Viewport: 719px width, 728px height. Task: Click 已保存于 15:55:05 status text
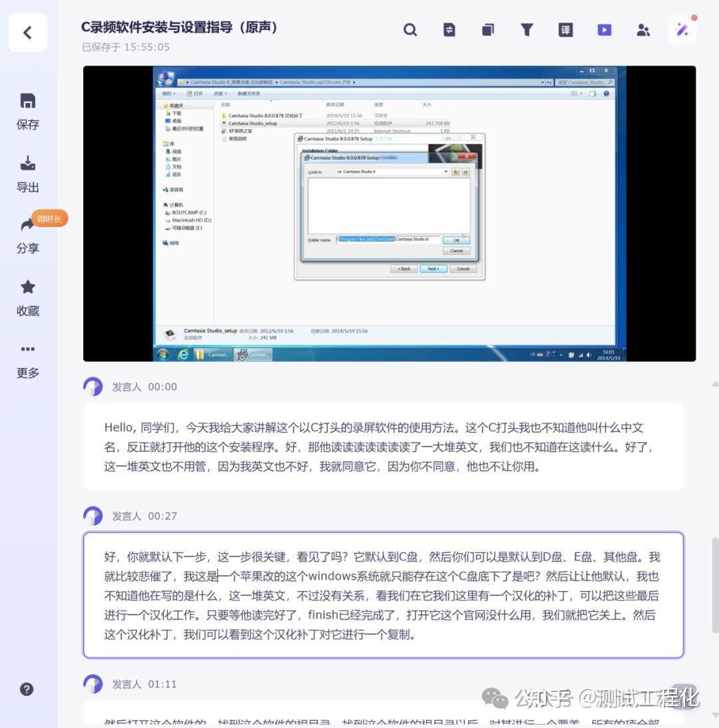[x=125, y=47]
